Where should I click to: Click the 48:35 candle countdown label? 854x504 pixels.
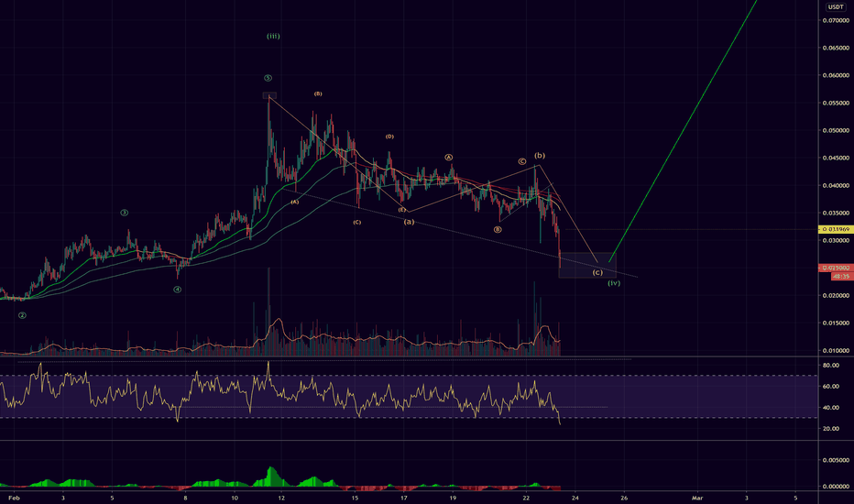point(841,276)
